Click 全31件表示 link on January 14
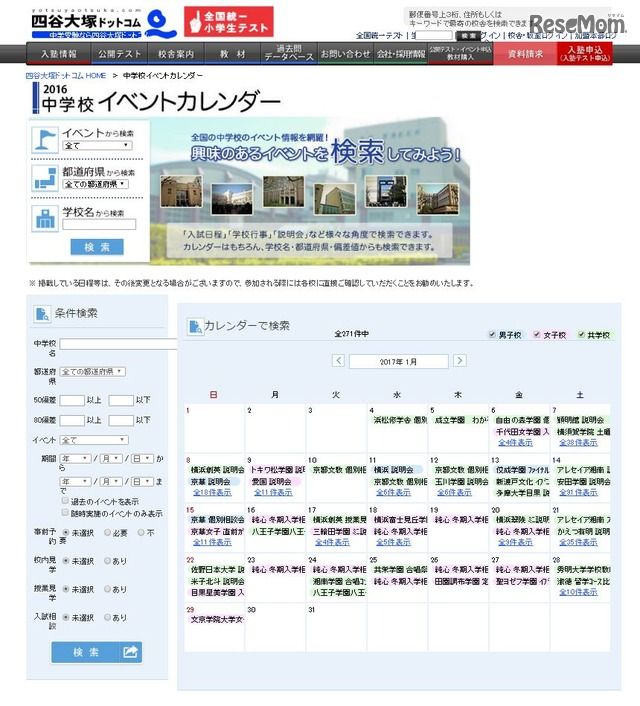This screenshot has height=706, width=640. 578,493
